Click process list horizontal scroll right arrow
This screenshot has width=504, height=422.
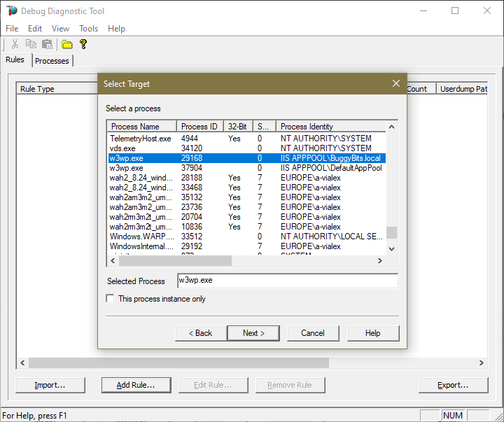[380, 260]
